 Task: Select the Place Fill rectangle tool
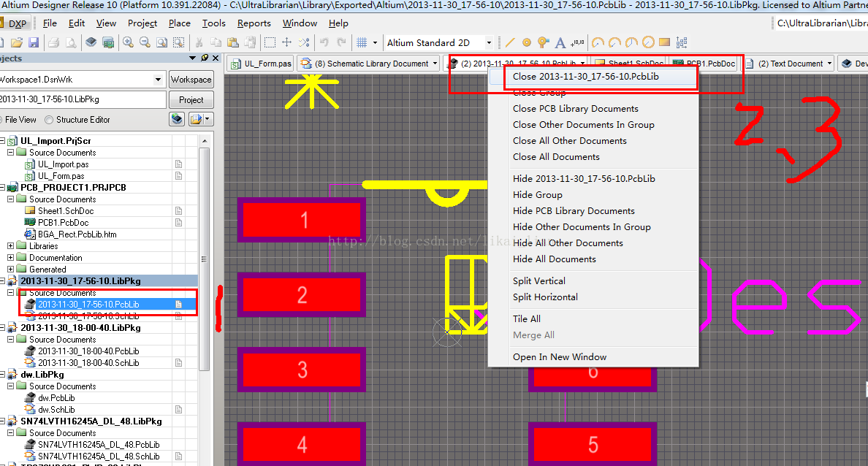[x=665, y=42]
